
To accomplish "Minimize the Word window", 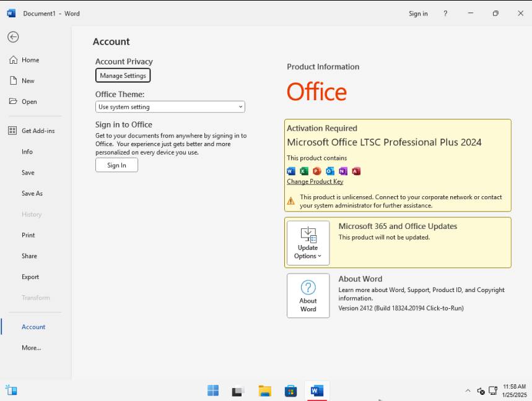I will 471,13.
